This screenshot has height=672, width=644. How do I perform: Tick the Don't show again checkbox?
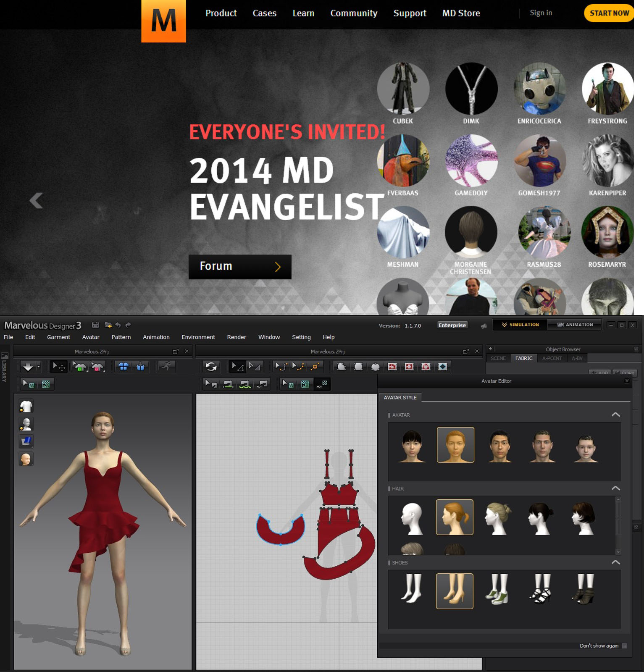[x=624, y=646]
